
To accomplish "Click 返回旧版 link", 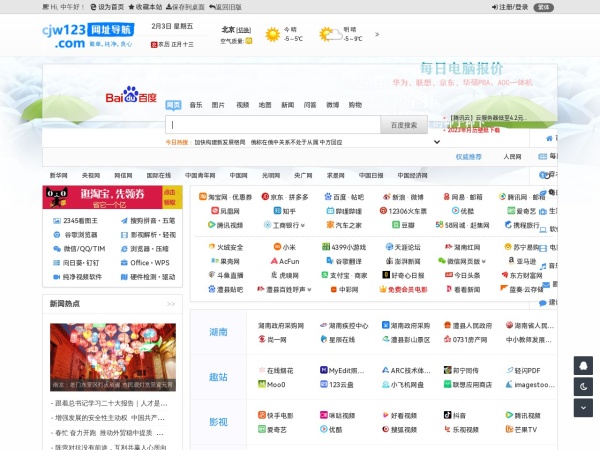I will (x=225, y=7).
